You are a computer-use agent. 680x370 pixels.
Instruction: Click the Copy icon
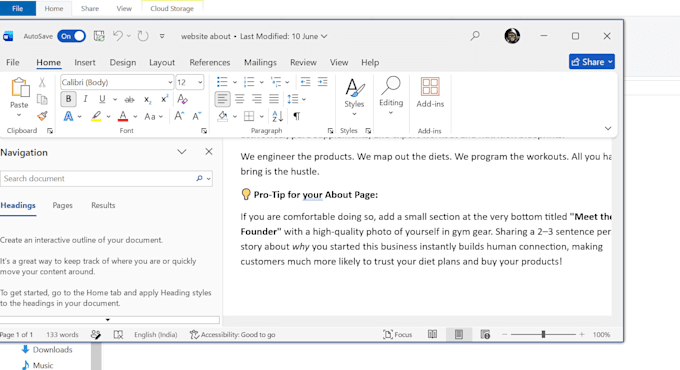click(x=42, y=99)
